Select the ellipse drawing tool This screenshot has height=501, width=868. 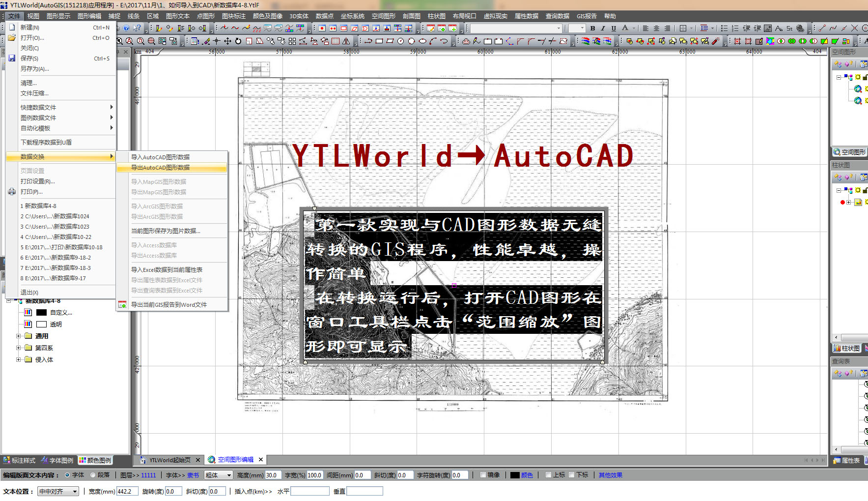[422, 41]
